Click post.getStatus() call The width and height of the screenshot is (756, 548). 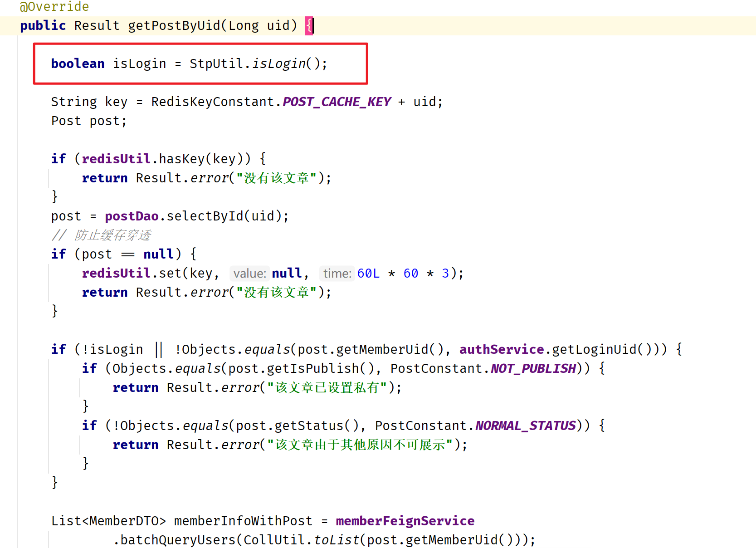[x=297, y=426]
